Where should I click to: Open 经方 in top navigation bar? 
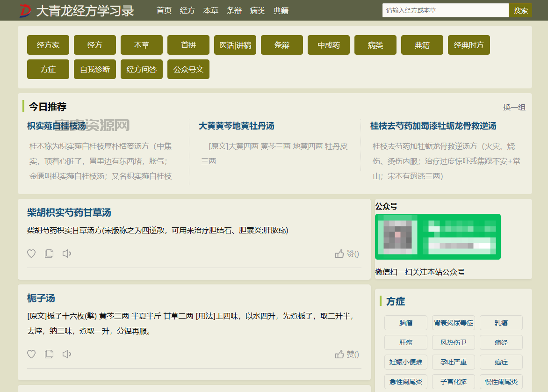pyautogui.click(x=187, y=10)
